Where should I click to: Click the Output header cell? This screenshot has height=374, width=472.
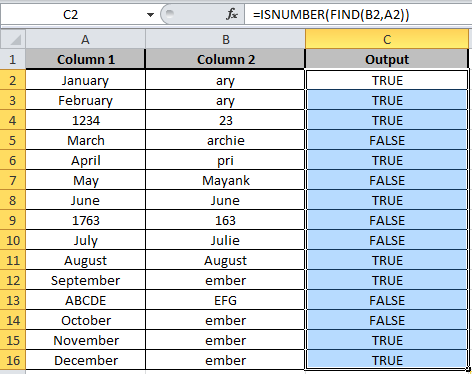click(x=387, y=59)
